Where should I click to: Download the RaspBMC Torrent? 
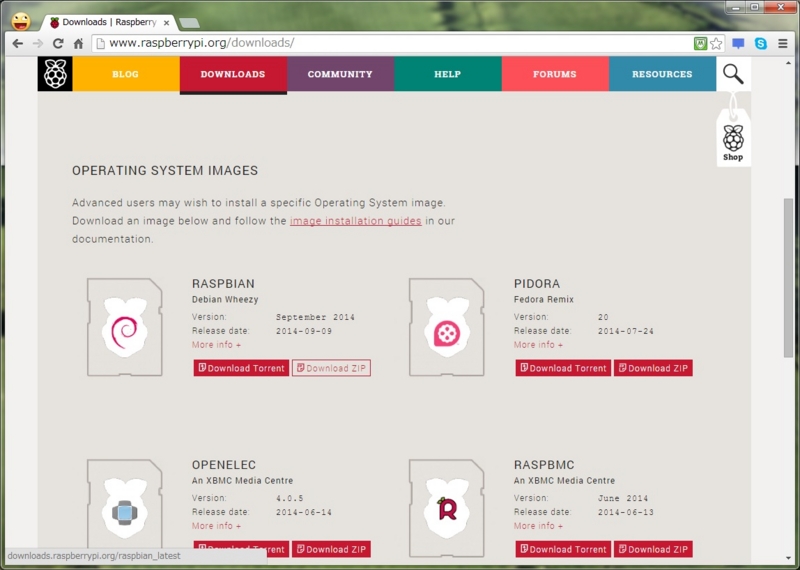(x=563, y=549)
